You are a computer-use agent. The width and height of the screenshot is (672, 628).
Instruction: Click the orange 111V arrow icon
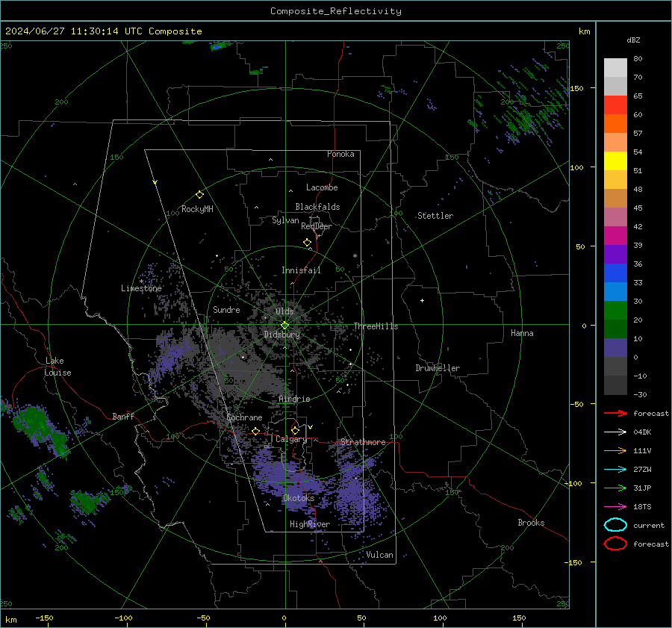coord(615,450)
